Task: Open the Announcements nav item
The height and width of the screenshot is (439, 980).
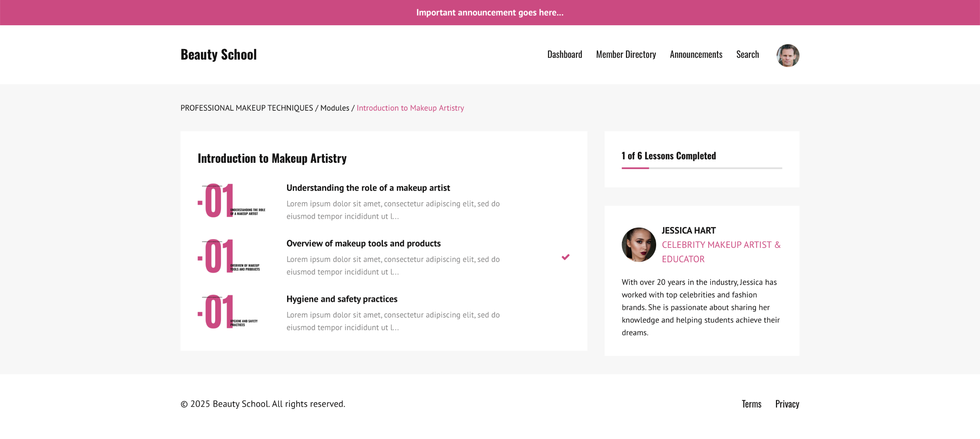Action: click(x=696, y=54)
